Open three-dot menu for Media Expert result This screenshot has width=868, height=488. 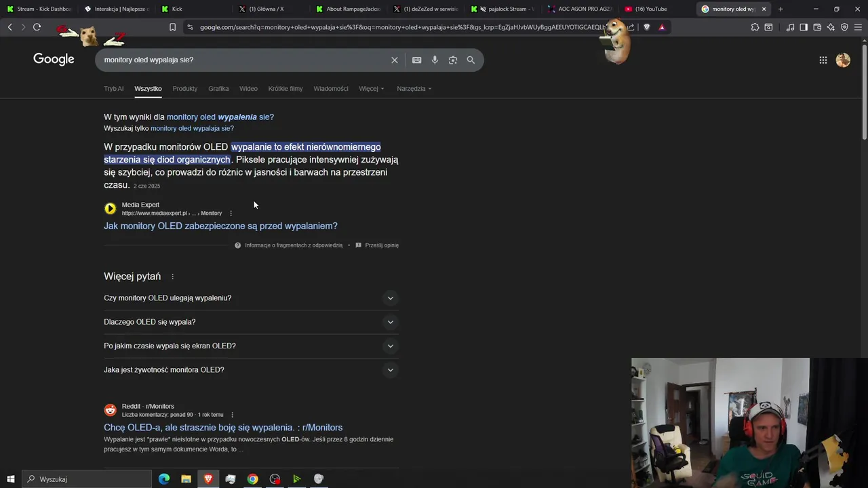(x=231, y=213)
